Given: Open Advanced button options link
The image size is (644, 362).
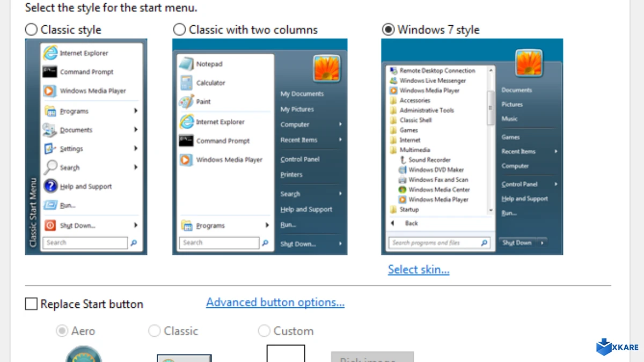Looking at the screenshot, I should tap(275, 302).
